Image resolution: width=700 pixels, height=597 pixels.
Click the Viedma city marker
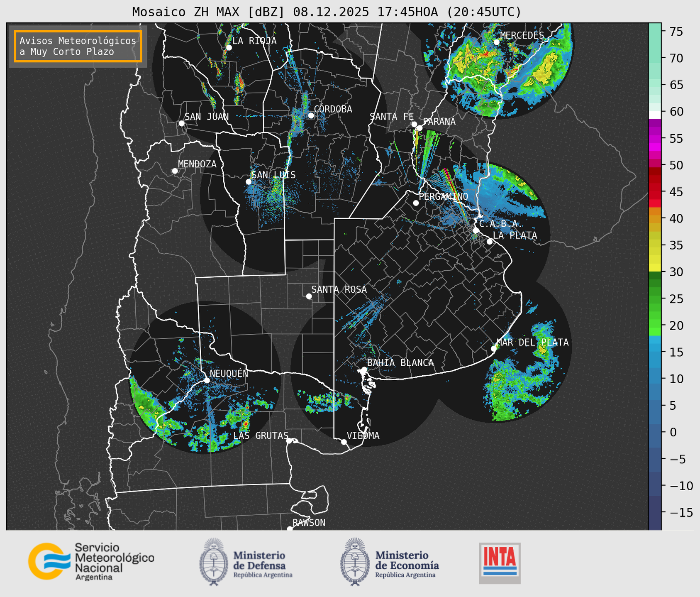[344, 442]
